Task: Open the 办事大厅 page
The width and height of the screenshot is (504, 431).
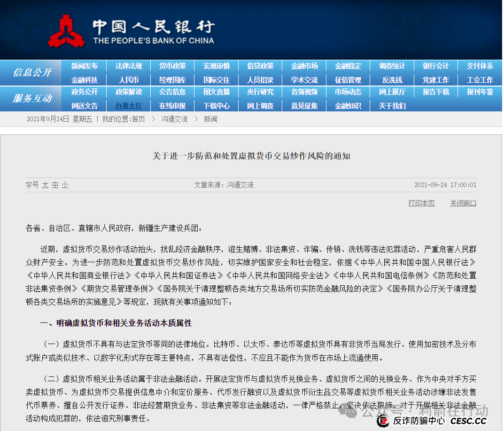Action: point(129,105)
